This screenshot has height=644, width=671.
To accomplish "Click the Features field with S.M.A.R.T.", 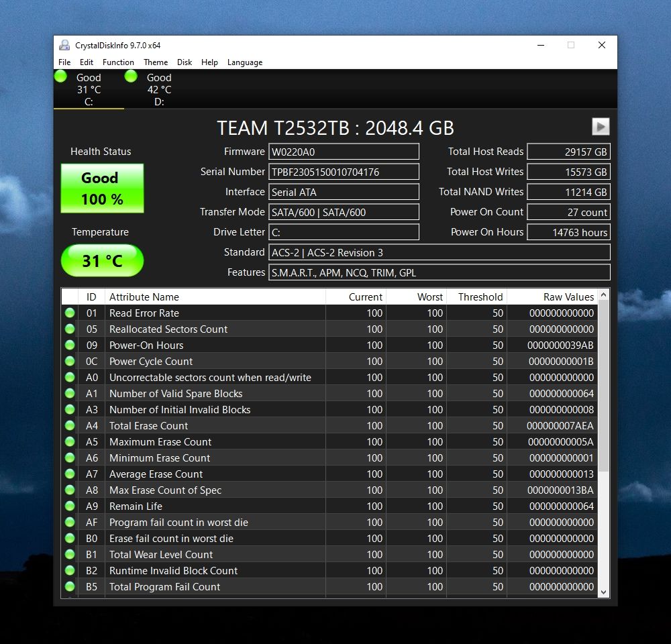I will coord(439,272).
